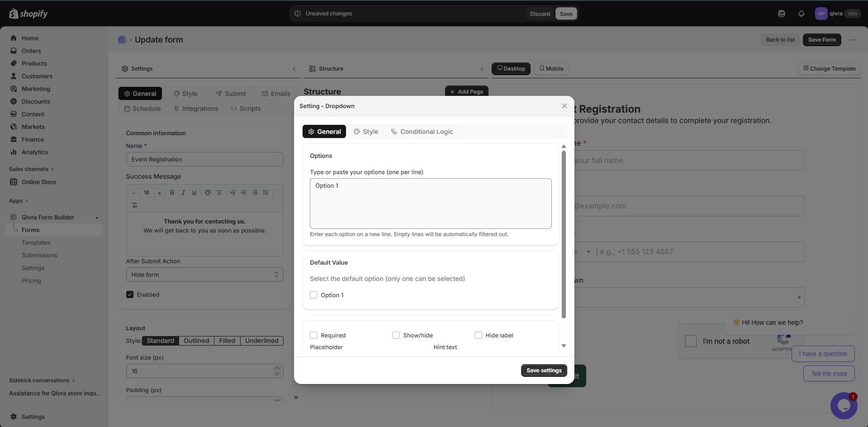
Task: Expand Sales channels section
Action: click(x=31, y=169)
